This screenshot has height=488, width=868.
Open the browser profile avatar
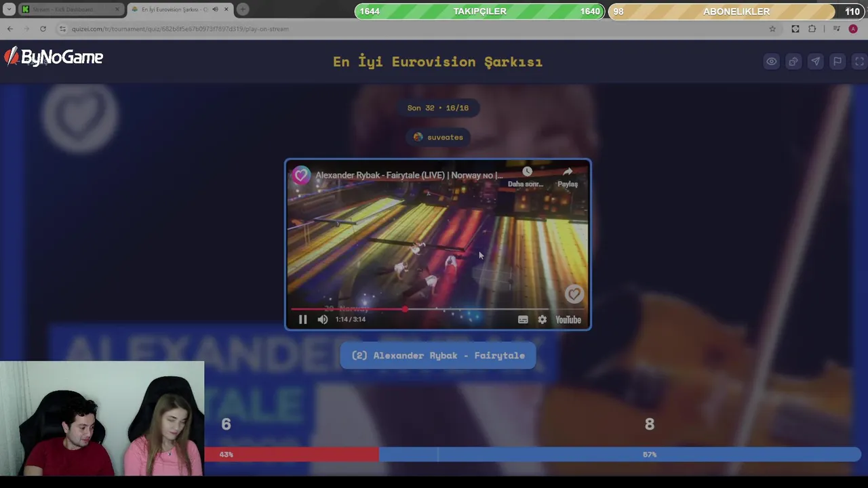pyautogui.click(x=853, y=28)
